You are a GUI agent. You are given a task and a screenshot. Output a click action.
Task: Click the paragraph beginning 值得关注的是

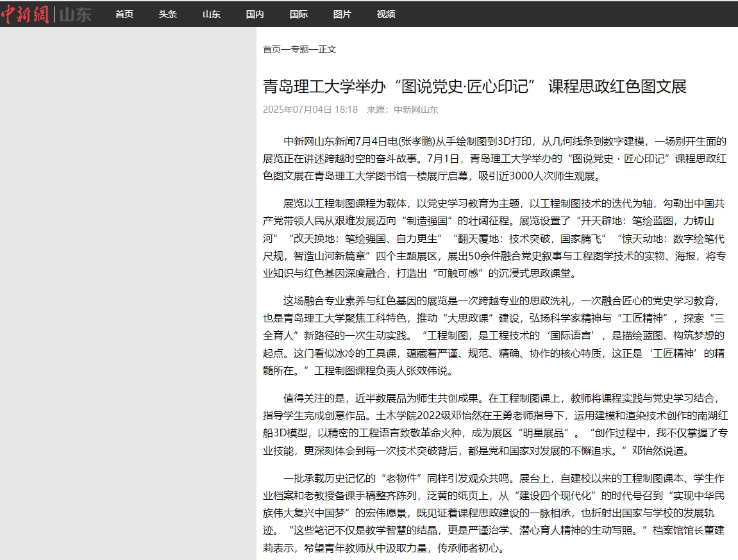pos(494,424)
